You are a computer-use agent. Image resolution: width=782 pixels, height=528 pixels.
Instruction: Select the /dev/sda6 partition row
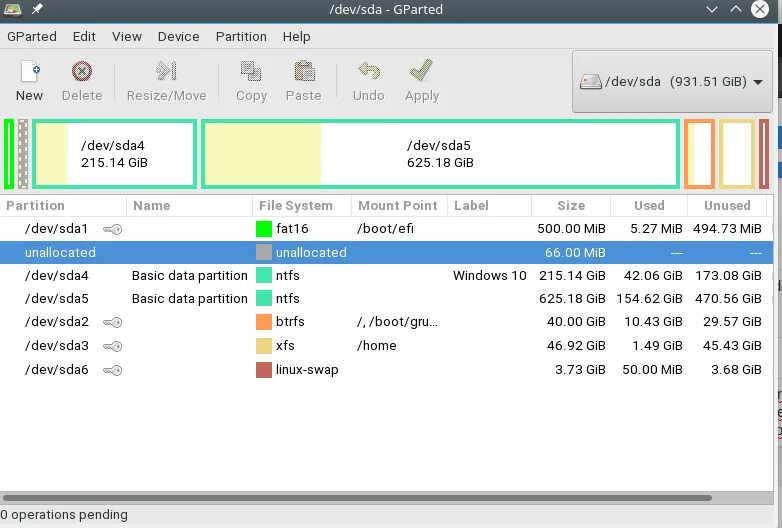(x=387, y=369)
